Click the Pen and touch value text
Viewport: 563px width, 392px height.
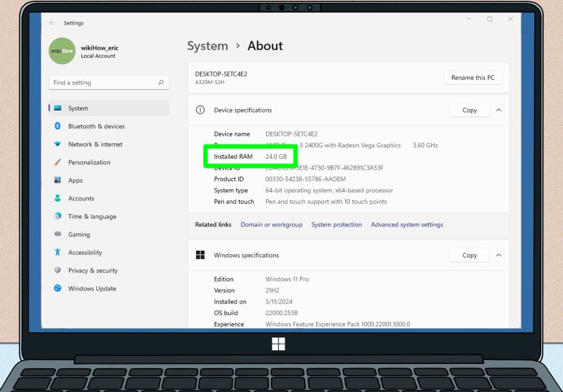[x=326, y=202]
